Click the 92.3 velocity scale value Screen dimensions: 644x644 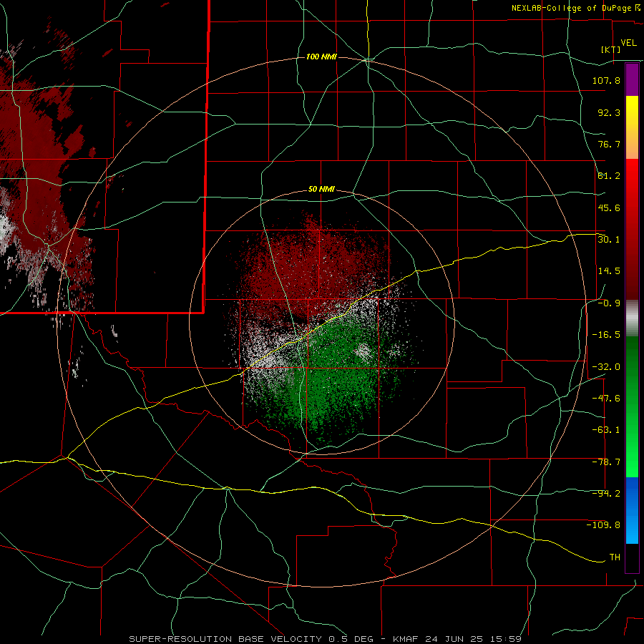pos(609,112)
